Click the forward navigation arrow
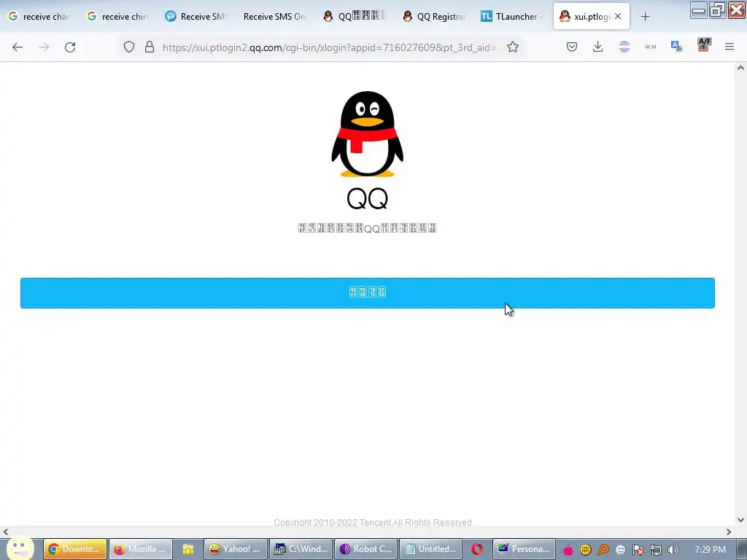This screenshot has width=747, height=560. (44, 47)
